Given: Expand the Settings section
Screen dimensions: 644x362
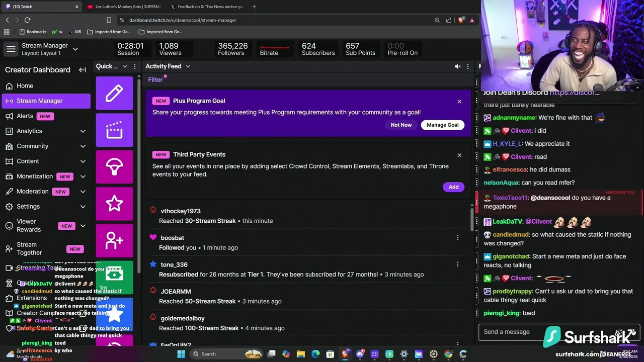Looking at the screenshot, I should click(83, 207).
